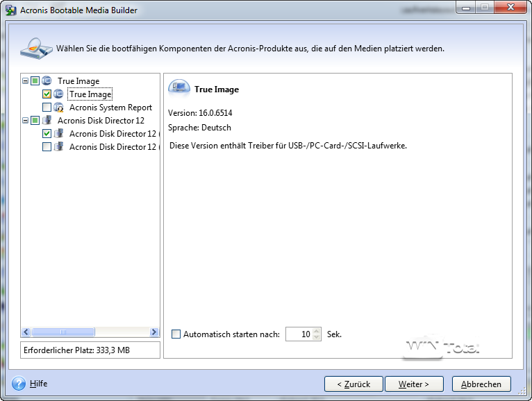Click the Weiter button
532x401 pixels.
pyautogui.click(x=414, y=384)
